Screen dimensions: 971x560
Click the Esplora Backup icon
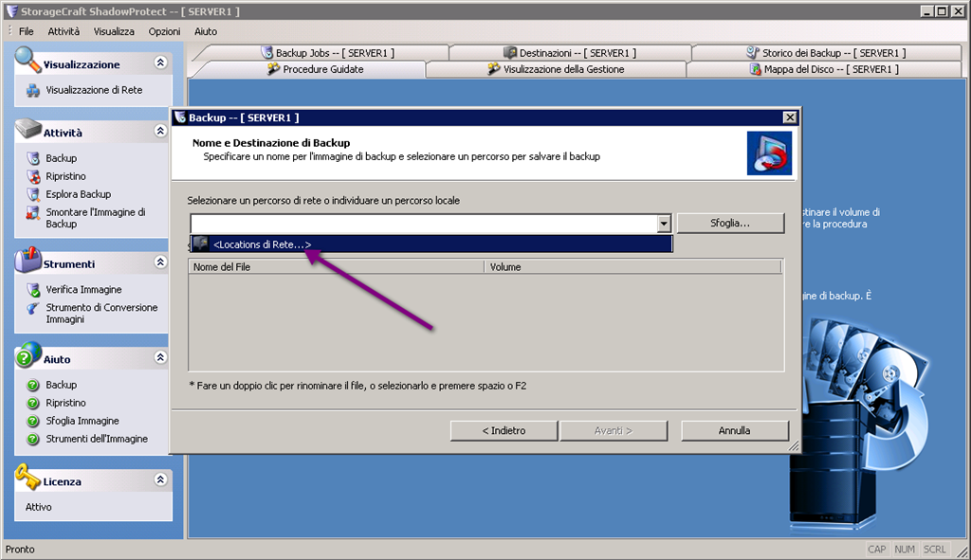[x=33, y=194]
